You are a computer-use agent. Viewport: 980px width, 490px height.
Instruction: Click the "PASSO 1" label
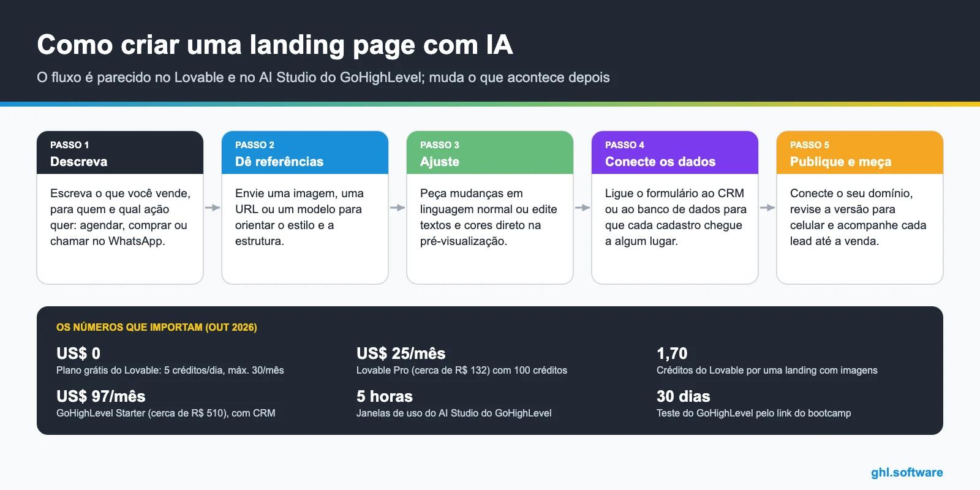[x=70, y=145]
